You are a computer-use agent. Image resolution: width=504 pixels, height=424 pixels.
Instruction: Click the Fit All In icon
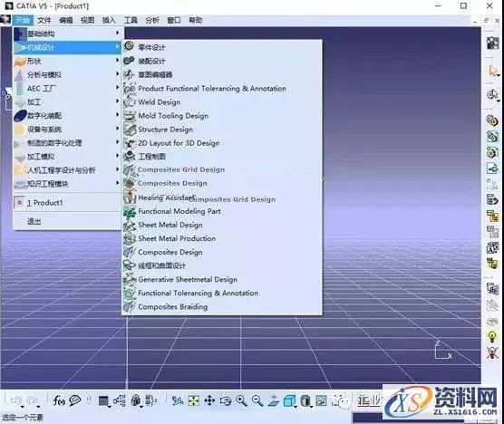[193, 400]
